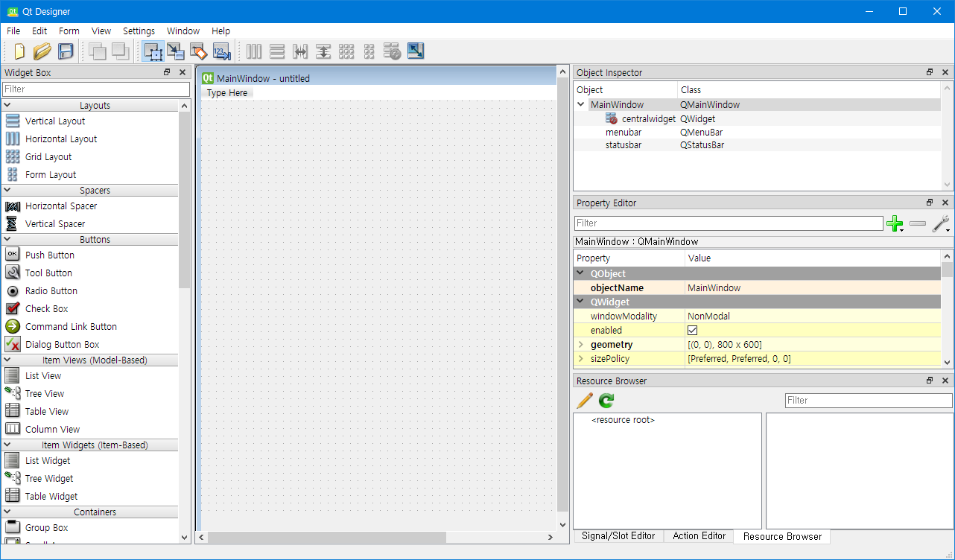Open the Settings menu
Image resolution: width=955 pixels, height=560 pixels.
click(x=139, y=31)
